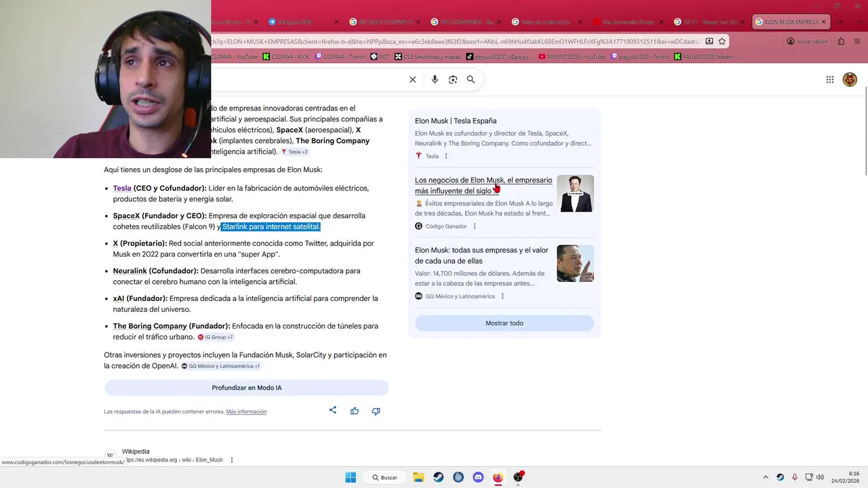Open the Google apps grid
Image resolution: width=868 pixels, height=488 pixels.
pyautogui.click(x=830, y=79)
